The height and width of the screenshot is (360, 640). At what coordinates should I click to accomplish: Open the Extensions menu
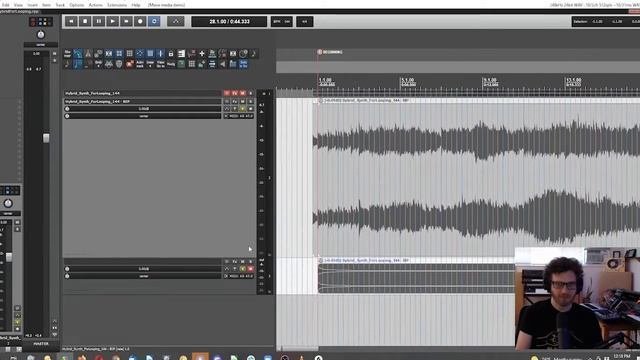[x=117, y=5]
